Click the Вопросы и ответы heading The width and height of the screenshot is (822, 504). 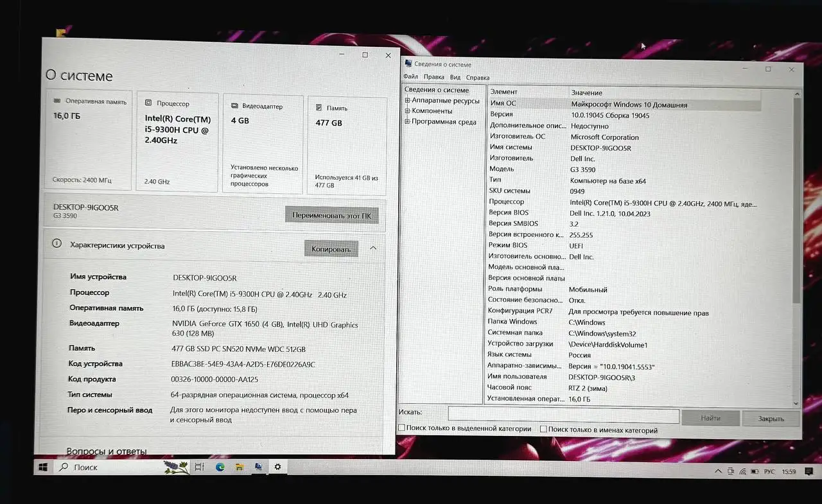[107, 451]
